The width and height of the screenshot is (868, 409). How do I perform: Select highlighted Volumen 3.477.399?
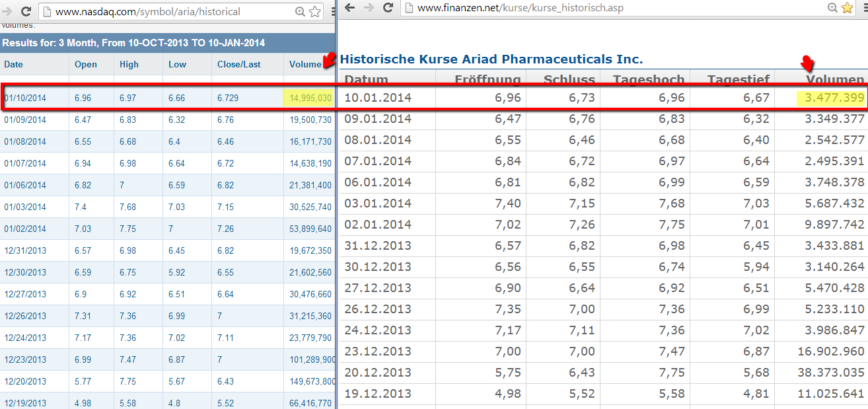click(834, 98)
